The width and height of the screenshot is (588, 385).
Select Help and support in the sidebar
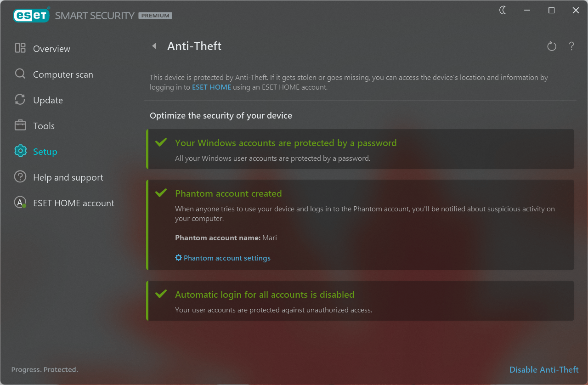(x=68, y=177)
